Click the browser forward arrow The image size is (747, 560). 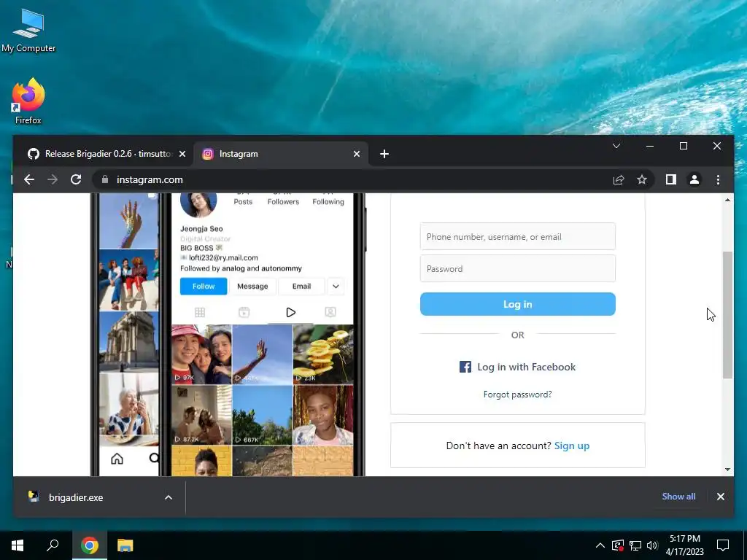click(x=53, y=179)
